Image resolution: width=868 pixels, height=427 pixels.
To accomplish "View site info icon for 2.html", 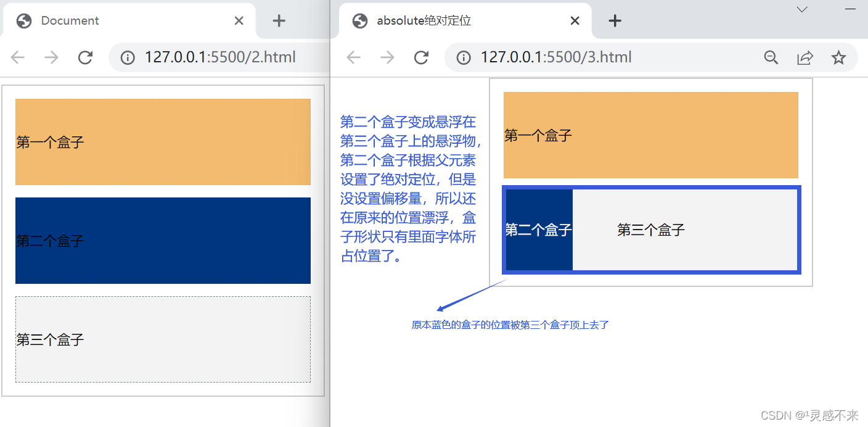I will click(x=128, y=57).
